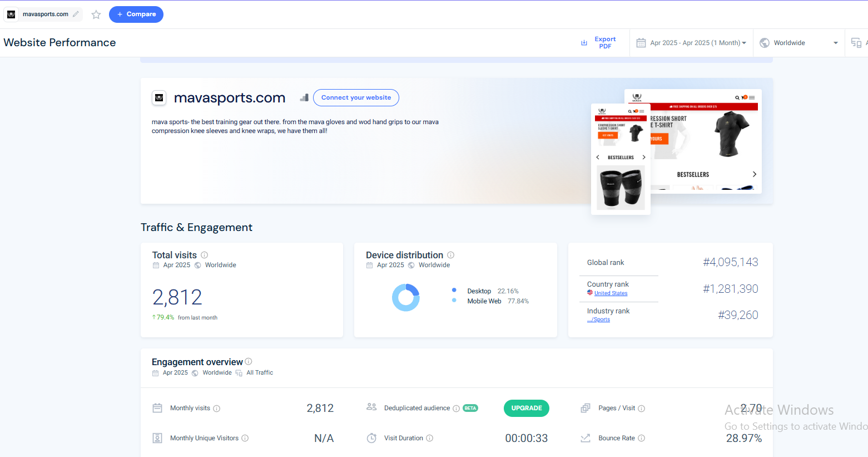Show info tooltip for Monthly visits
868x457 pixels.
click(x=217, y=409)
